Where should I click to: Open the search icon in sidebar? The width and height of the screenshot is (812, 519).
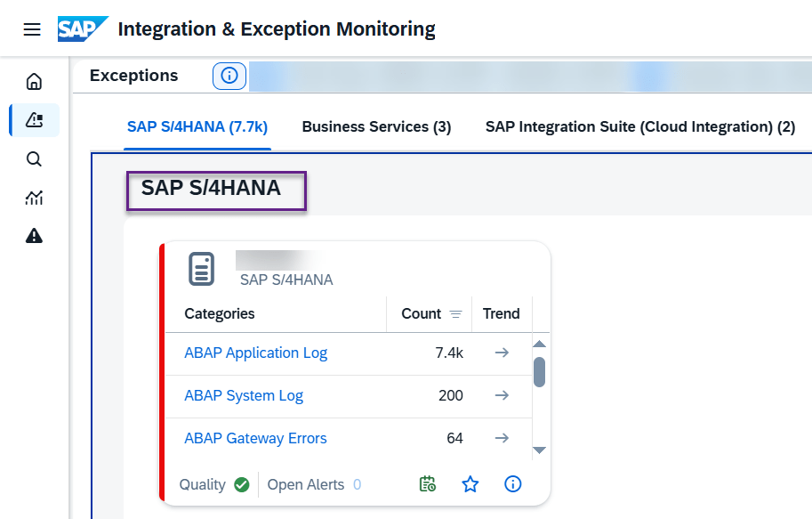pos(34,159)
